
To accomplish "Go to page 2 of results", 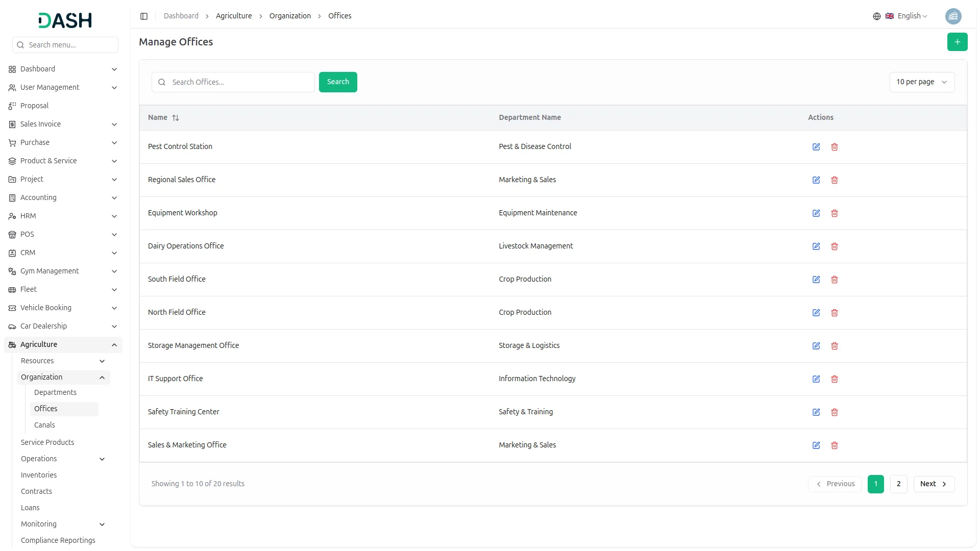I will pyautogui.click(x=898, y=484).
